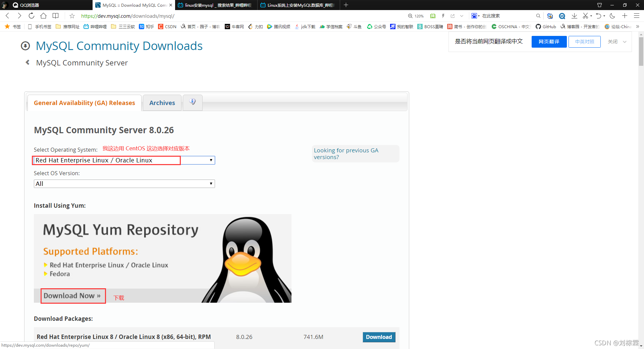Screen dimensions: 644x349
Task: Click the scissors screenshot tool
Action: pyautogui.click(x=586, y=16)
